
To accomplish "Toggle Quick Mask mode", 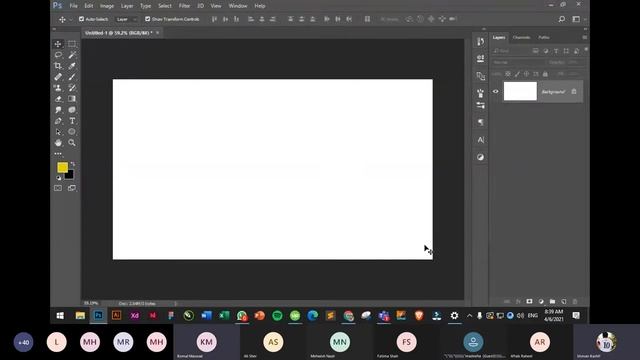I will click(x=58, y=188).
